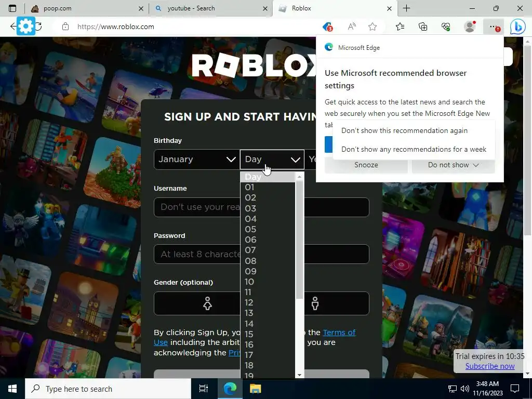Open Settings and more ellipsis menu
This screenshot has height=399, width=532.
(x=494, y=26)
